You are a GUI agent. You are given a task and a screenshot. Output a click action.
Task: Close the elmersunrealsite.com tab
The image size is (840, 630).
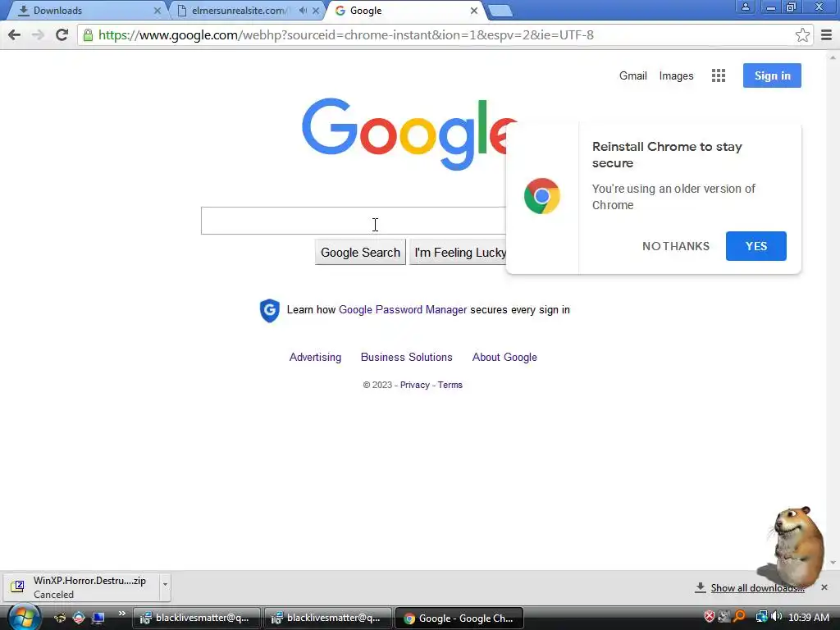point(316,11)
